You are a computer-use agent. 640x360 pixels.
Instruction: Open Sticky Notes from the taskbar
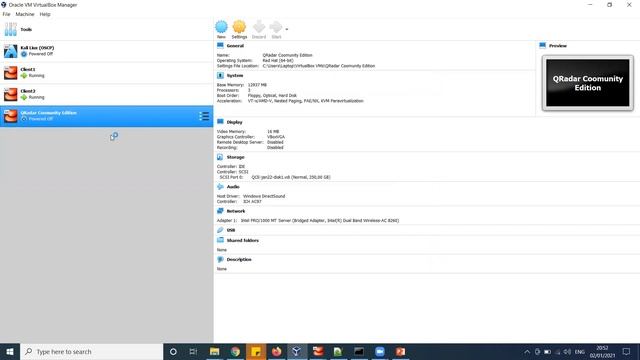click(x=256, y=351)
